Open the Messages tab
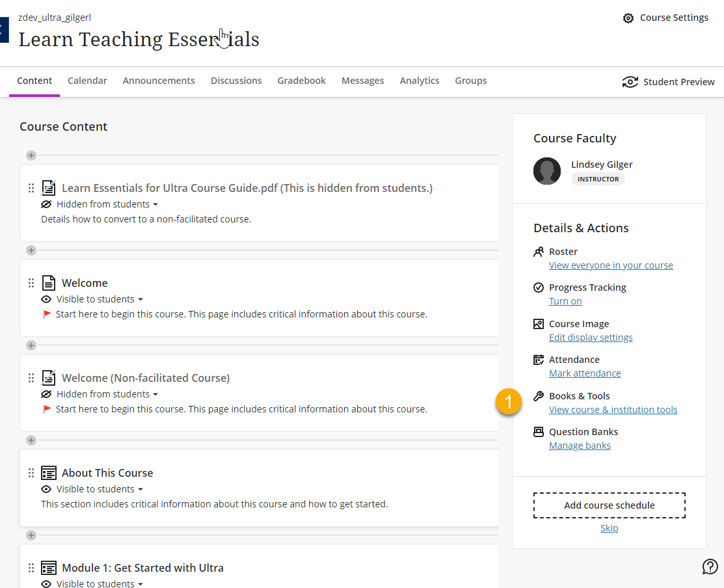 tap(363, 81)
